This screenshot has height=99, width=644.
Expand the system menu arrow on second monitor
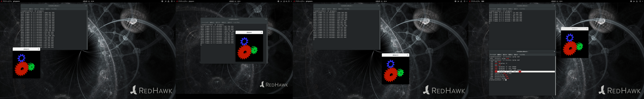[x=291, y=1]
